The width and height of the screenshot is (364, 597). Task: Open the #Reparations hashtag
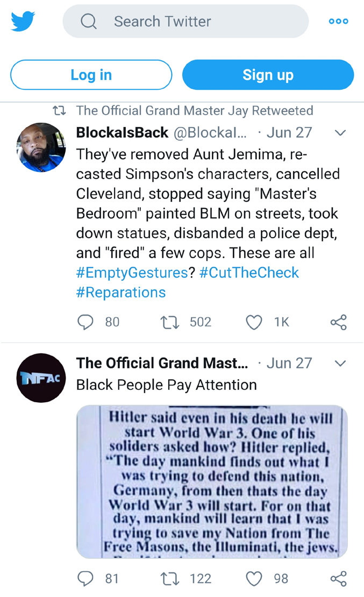coord(121,292)
